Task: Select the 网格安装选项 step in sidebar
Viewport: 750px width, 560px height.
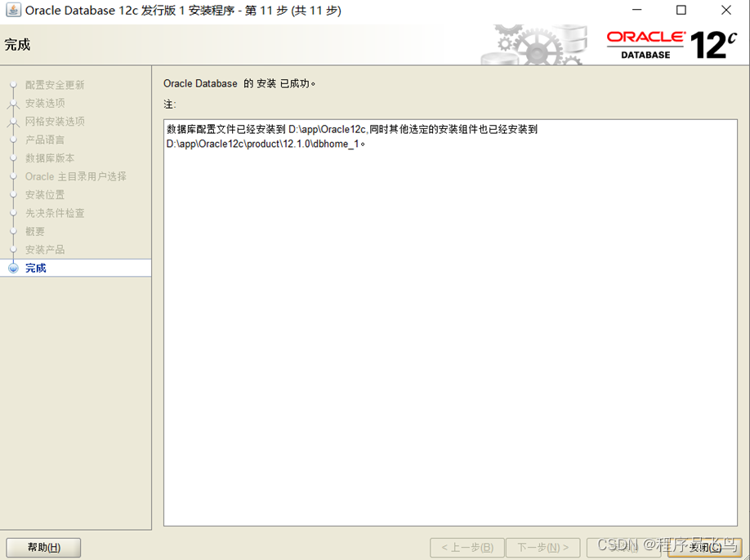Action: point(55,122)
